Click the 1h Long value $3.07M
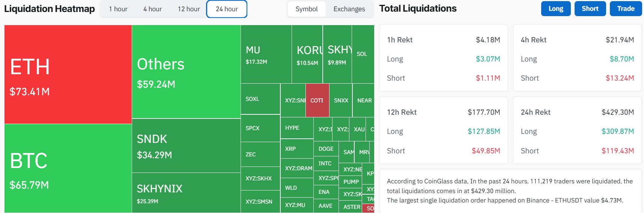This screenshot has width=644, height=213. [x=488, y=59]
